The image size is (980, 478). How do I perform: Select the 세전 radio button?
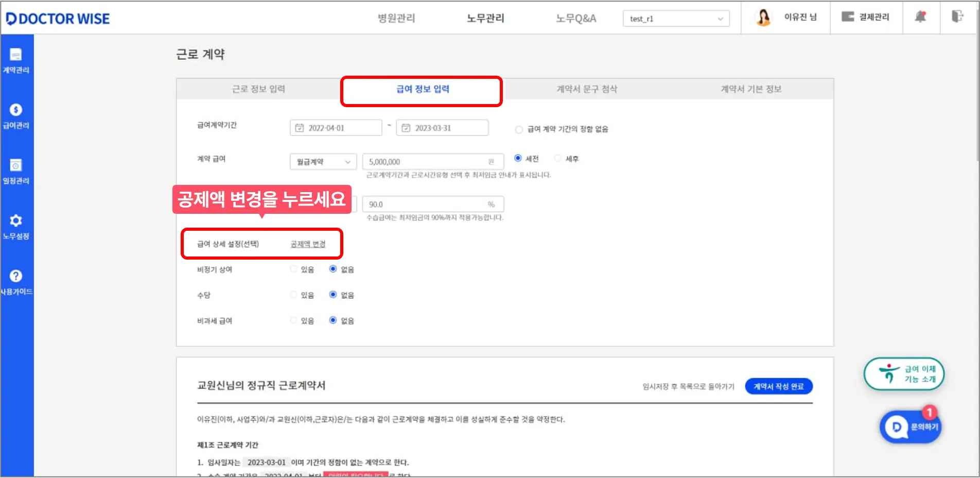coord(518,158)
